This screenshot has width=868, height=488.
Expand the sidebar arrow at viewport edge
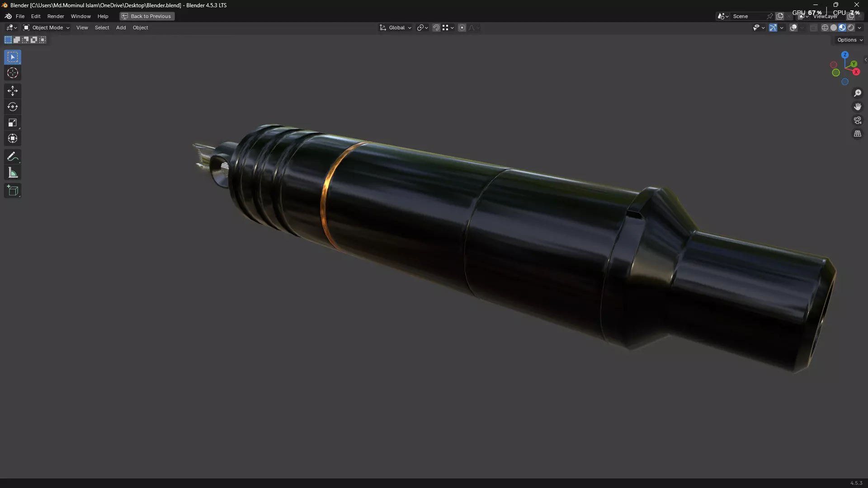pos(865,60)
